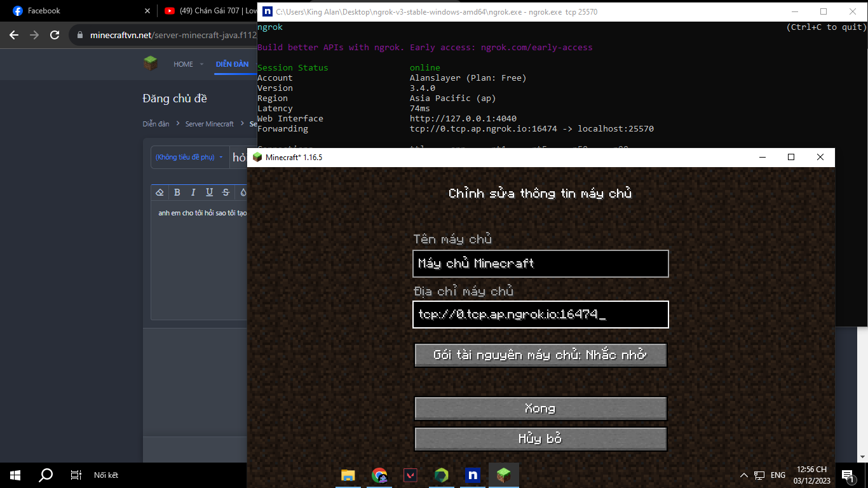Open the green hexagon app on taskbar
Image resolution: width=868 pixels, height=488 pixels.
tap(442, 475)
